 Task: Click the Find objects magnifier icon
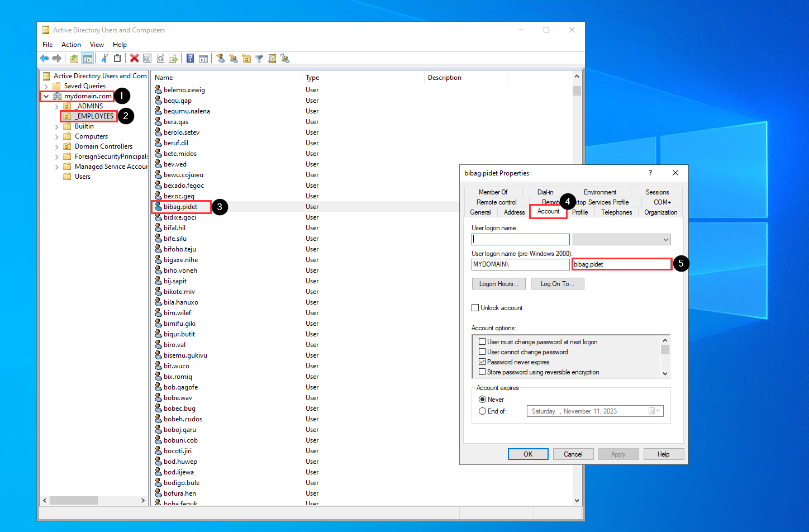click(272, 58)
